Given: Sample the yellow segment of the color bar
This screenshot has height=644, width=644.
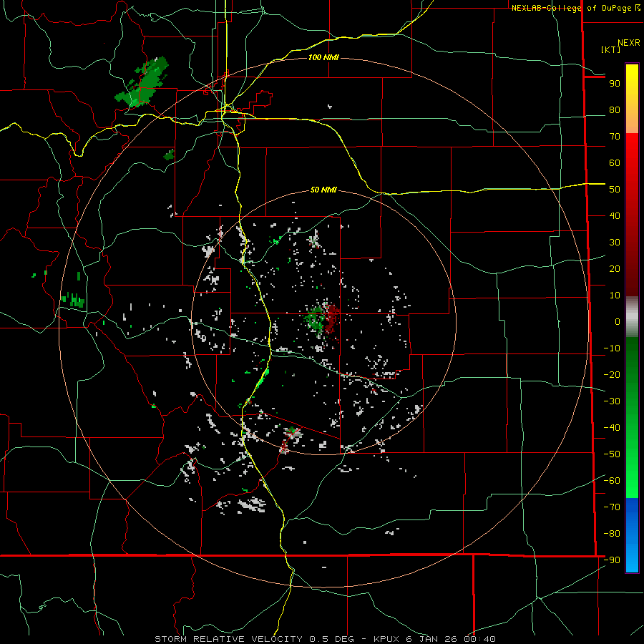Looking at the screenshot, I should click(632, 82).
